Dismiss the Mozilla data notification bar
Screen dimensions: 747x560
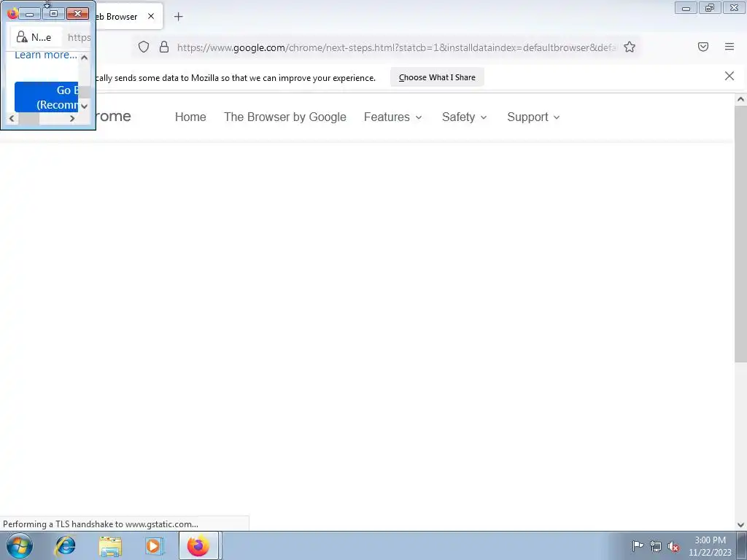click(729, 76)
